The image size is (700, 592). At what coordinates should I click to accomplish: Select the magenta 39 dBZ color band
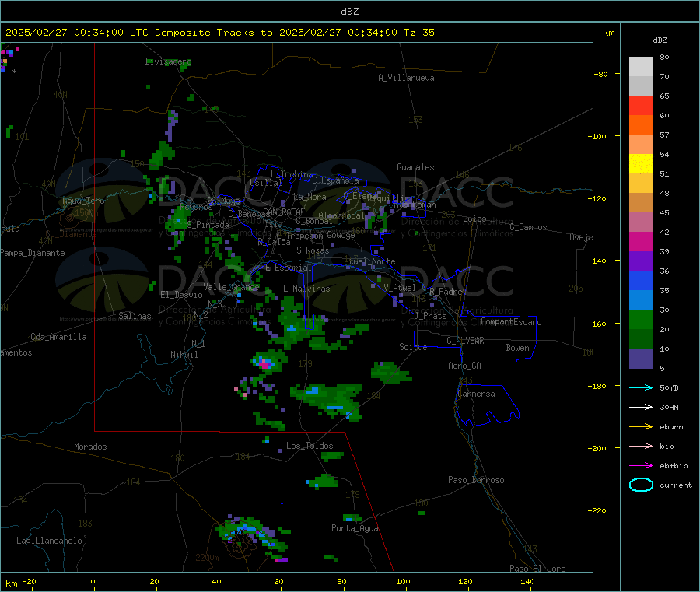tap(641, 241)
